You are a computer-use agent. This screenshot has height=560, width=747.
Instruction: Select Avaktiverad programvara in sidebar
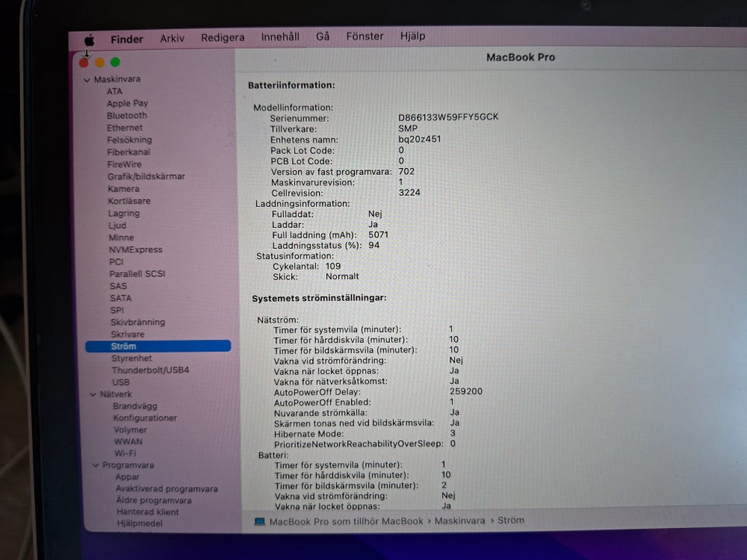point(167,489)
